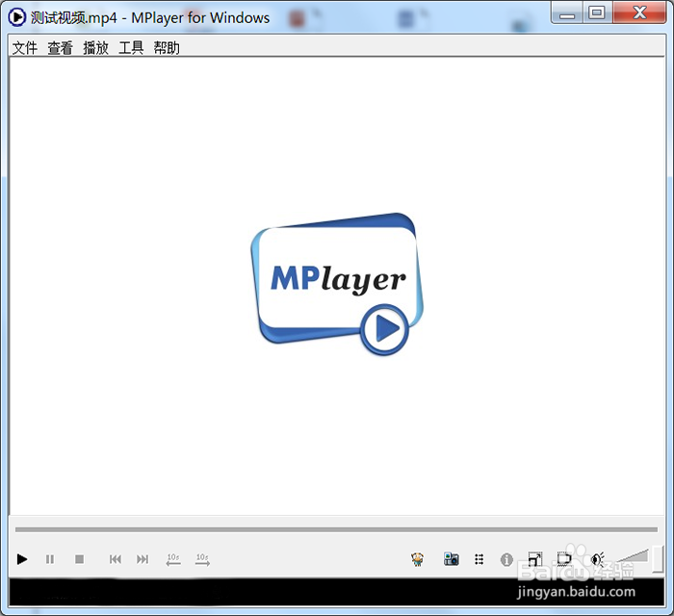Click the seek progress bar
The height and width of the screenshot is (616, 674).
point(336,529)
